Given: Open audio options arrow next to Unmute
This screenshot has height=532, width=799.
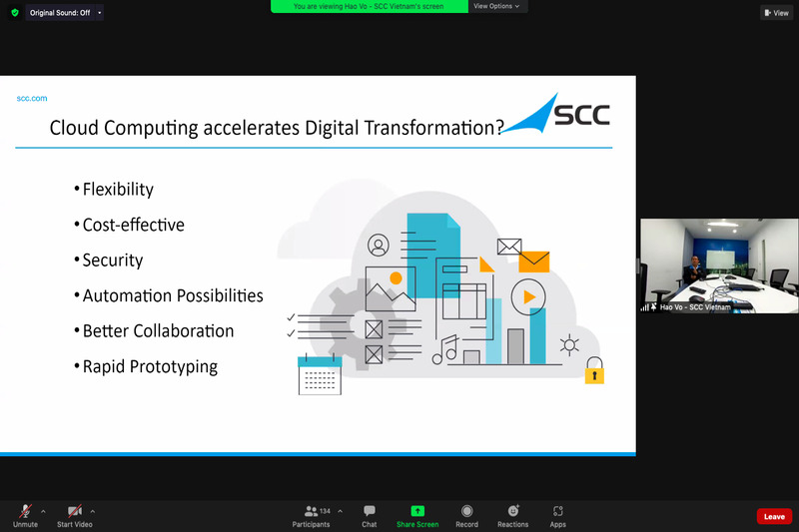Looking at the screenshot, I should click(43, 511).
